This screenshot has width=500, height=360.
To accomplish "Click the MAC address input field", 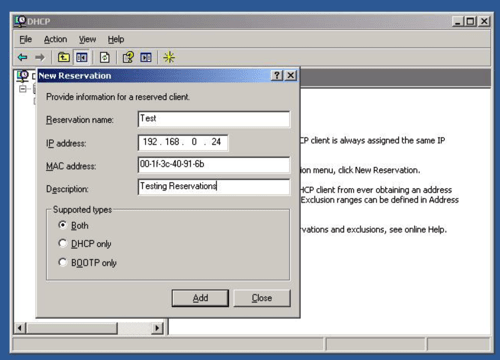I will tap(214, 165).
